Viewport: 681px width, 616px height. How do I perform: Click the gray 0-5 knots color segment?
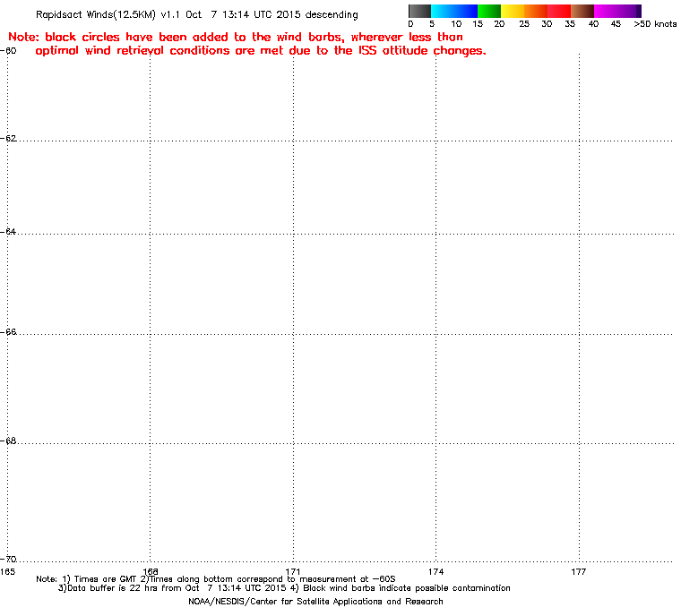[419, 11]
